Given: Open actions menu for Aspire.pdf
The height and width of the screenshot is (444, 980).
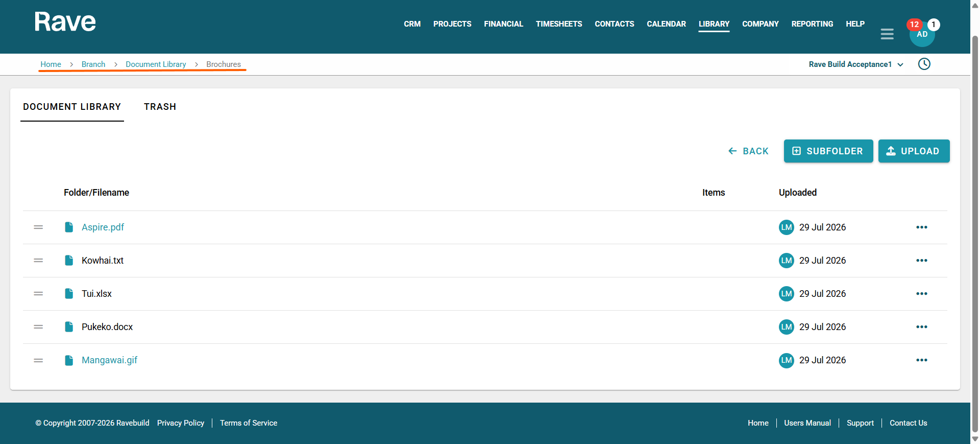Looking at the screenshot, I should (922, 227).
